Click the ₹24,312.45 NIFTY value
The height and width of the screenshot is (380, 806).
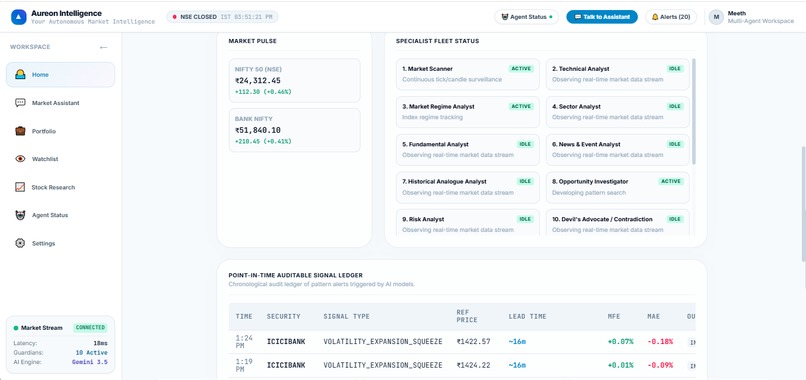(258, 81)
